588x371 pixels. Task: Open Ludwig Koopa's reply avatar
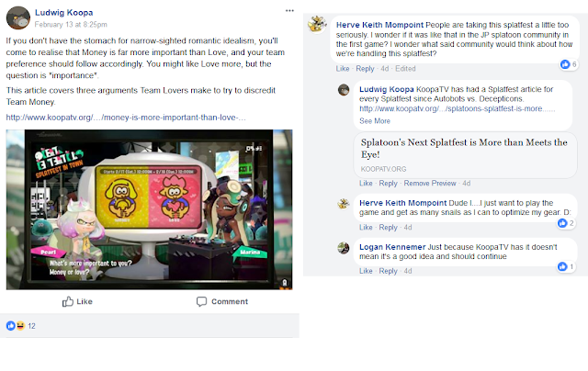tap(344, 90)
